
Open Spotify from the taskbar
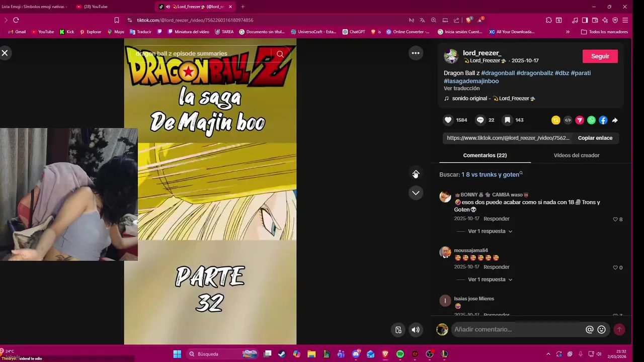coord(400,354)
